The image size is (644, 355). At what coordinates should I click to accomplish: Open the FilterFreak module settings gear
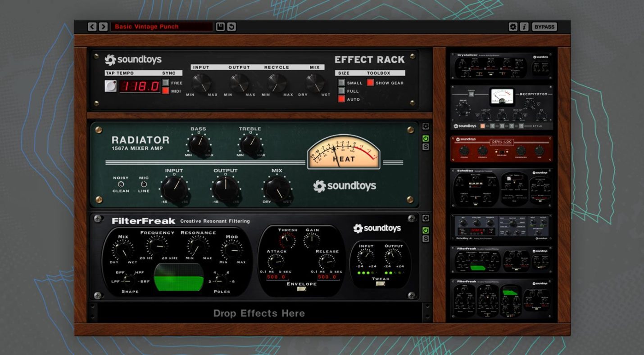pos(425,218)
